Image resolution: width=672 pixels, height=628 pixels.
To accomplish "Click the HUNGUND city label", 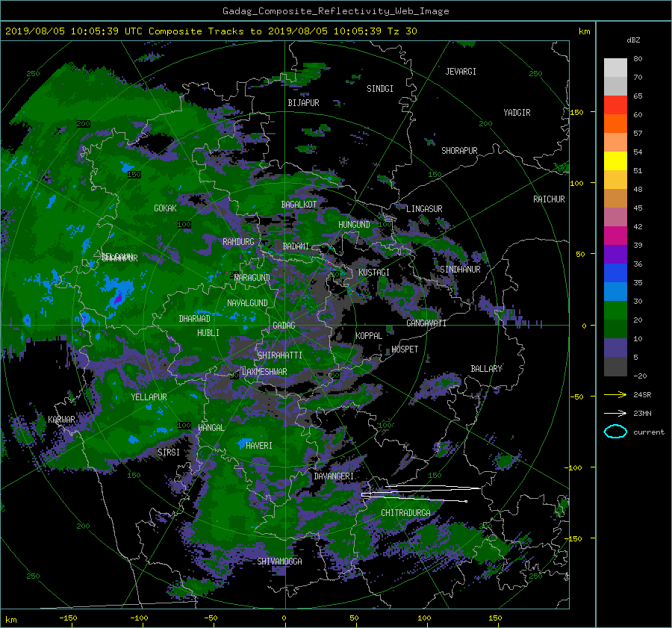I will tap(354, 225).
